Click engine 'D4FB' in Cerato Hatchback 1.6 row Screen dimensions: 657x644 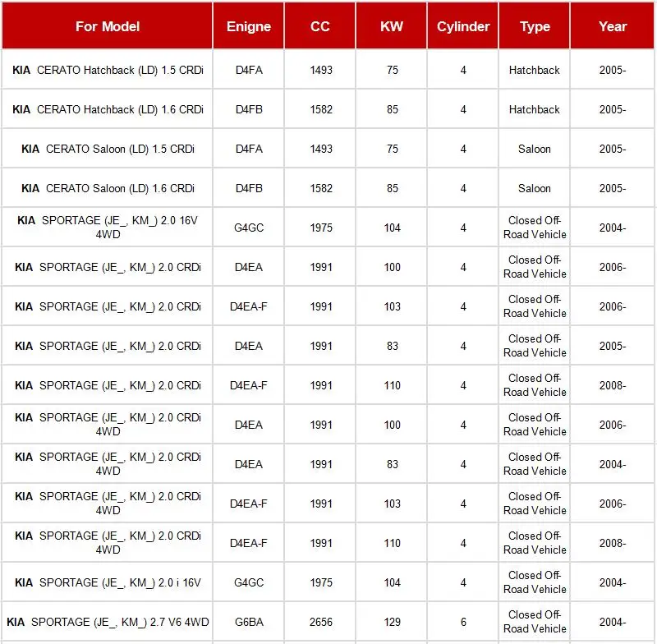pos(249,109)
